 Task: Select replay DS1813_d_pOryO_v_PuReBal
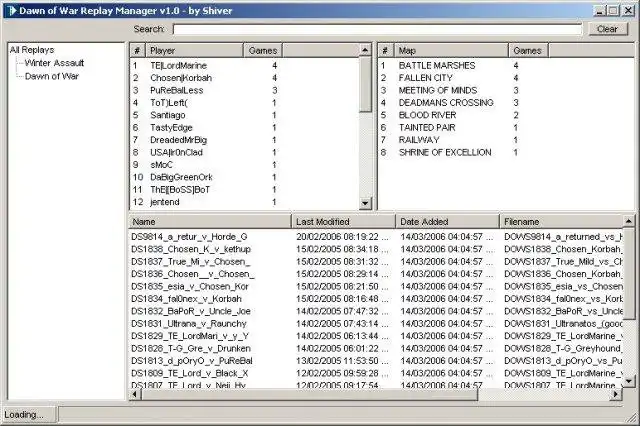click(x=192, y=361)
